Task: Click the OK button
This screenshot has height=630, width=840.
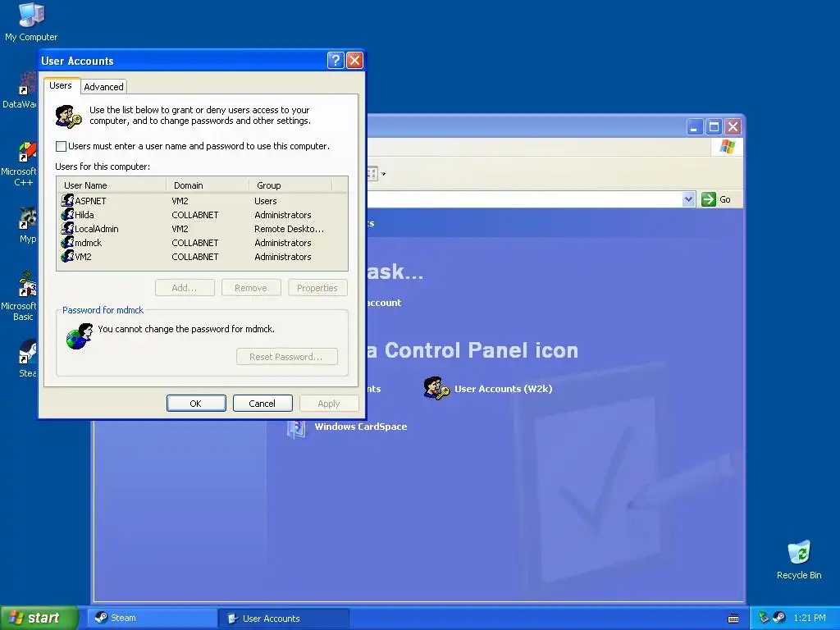Action: (x=195, y=404)
